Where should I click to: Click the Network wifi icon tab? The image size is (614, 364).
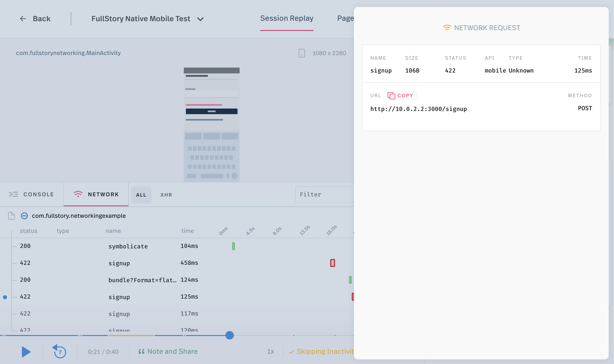78,194
